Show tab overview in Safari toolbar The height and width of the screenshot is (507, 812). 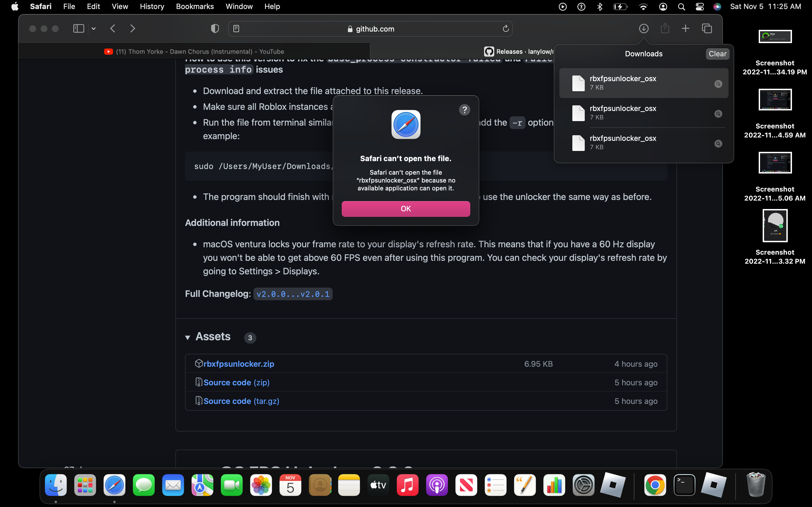tap(707, 28)
